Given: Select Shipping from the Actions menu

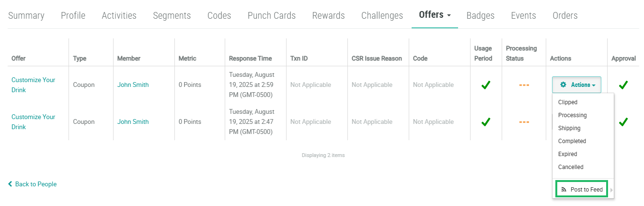Looking at the screenshot, I should tap(569, 128).
